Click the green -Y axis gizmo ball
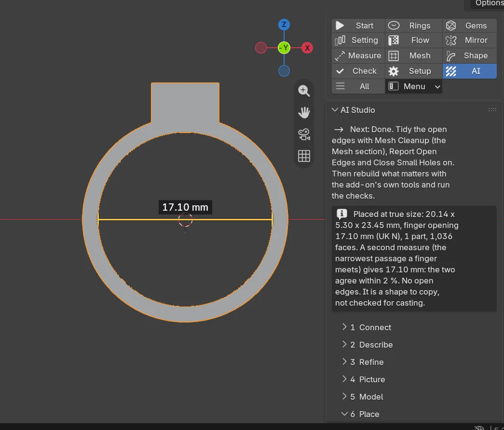 tap(284, 48)
